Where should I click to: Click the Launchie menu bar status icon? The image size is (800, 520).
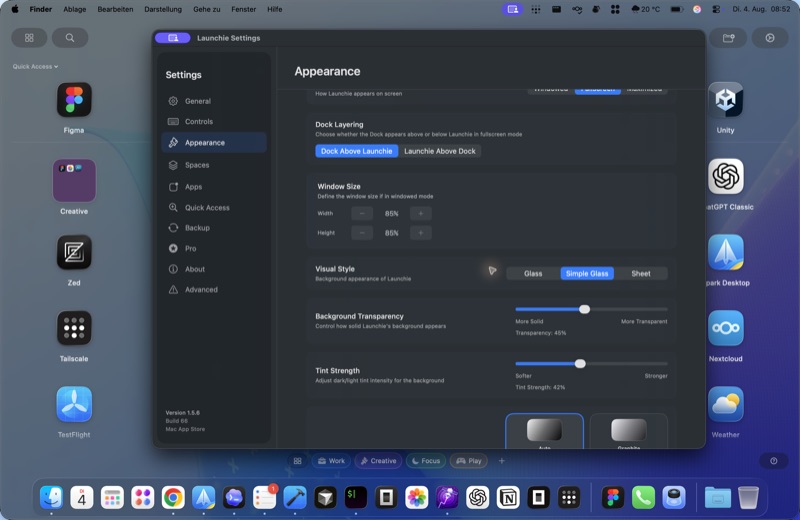point(512,9)
